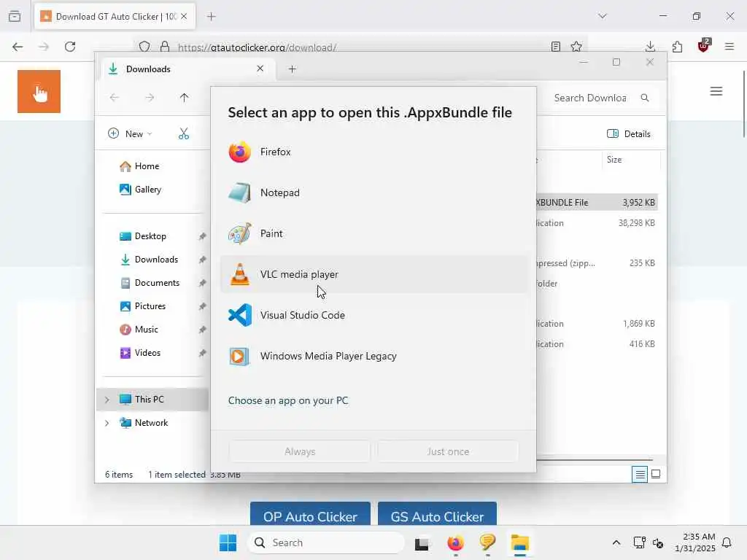Viewport: 747px width, 560px height.
Task: Open Firefox extensions puzzle icon
Action: pos(677,47)
